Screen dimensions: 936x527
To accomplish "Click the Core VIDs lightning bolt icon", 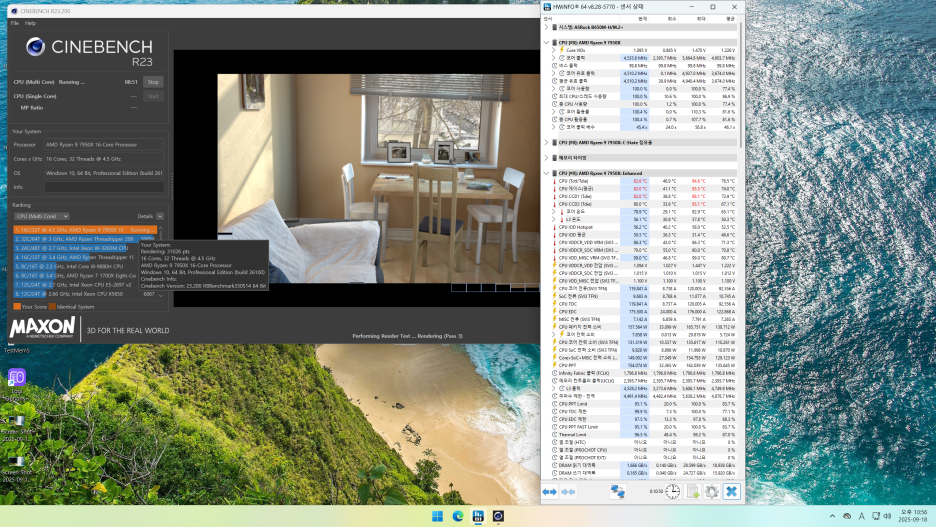I will tap(562, 50).
